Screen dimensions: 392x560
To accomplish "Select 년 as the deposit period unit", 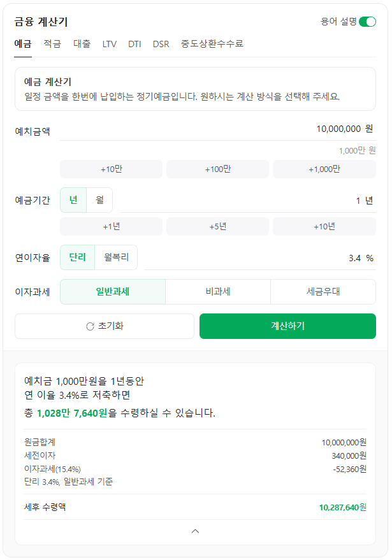I will click(72, 199).
